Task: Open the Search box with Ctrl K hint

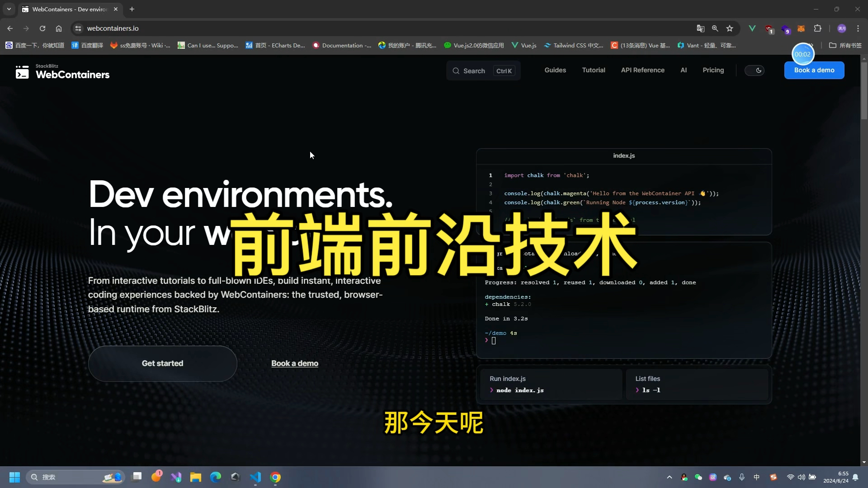Action: pyautogui.click(x=483, y=70)
